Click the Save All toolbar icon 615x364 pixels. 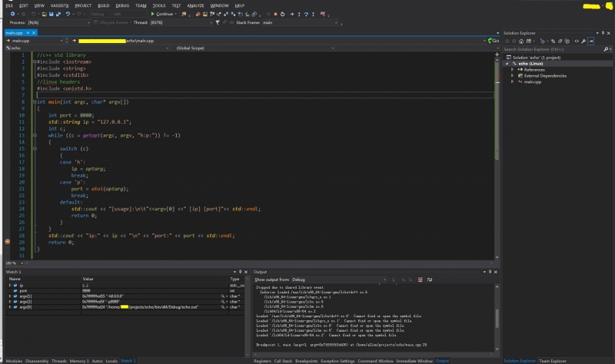[x=58, y=14]
